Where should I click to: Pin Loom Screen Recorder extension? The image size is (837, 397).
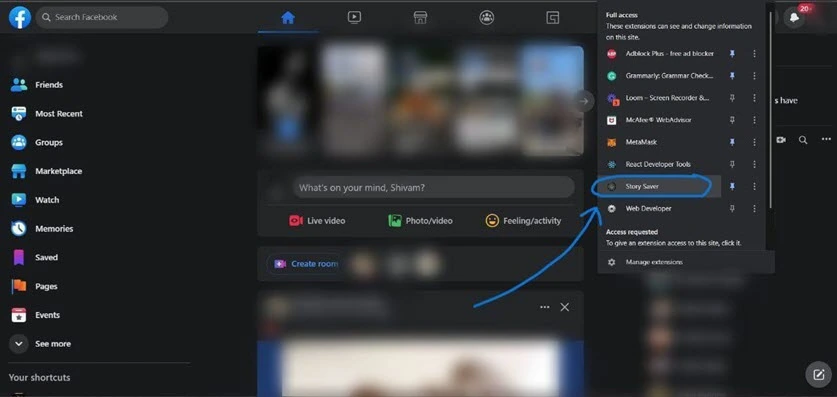[732, 98]
